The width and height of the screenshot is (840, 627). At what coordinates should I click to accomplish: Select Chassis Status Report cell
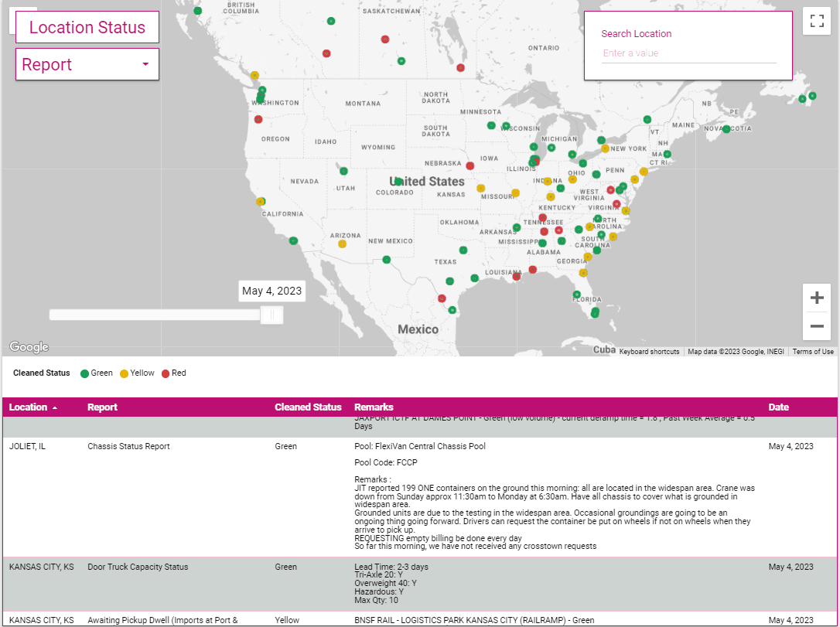coord(128,446)
